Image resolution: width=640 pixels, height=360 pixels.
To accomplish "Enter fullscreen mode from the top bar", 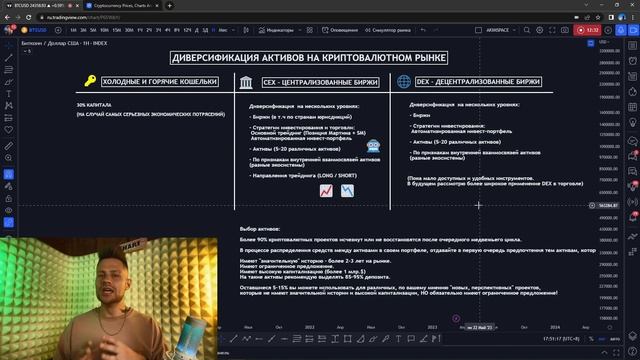I will pos(552,30).
